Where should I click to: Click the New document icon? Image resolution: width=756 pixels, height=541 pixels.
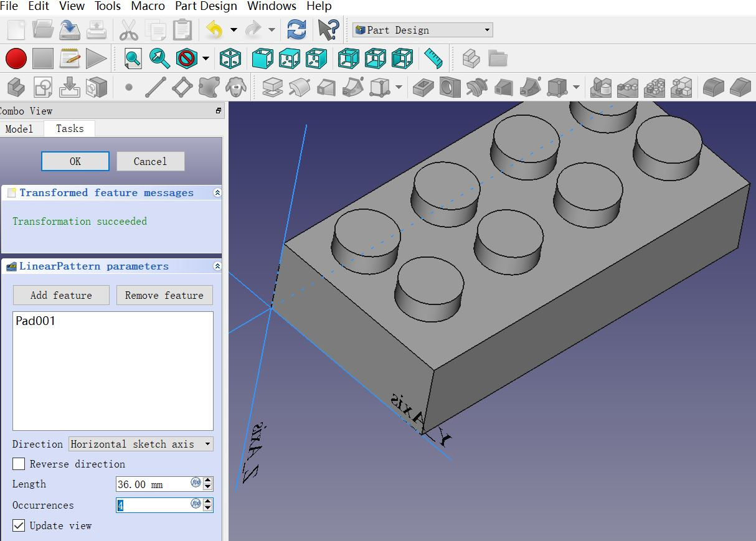(16, 29)
